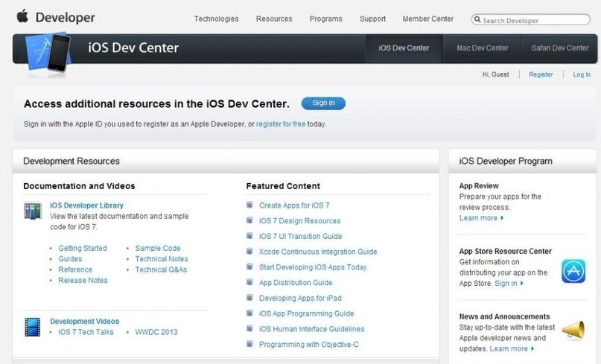601x364 pixels.
Task: Open the Getting Started link
Action: click(x=83, y=249)
